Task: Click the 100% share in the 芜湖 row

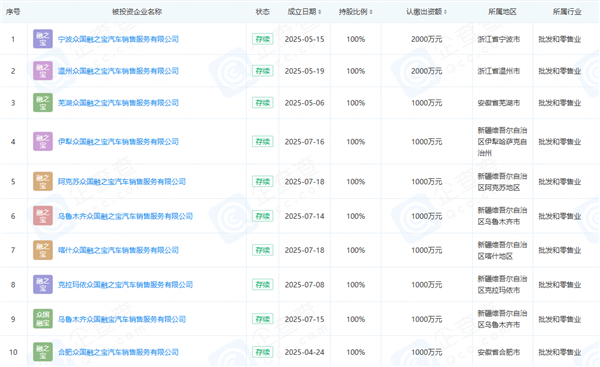Action: (x=355, y=103)
